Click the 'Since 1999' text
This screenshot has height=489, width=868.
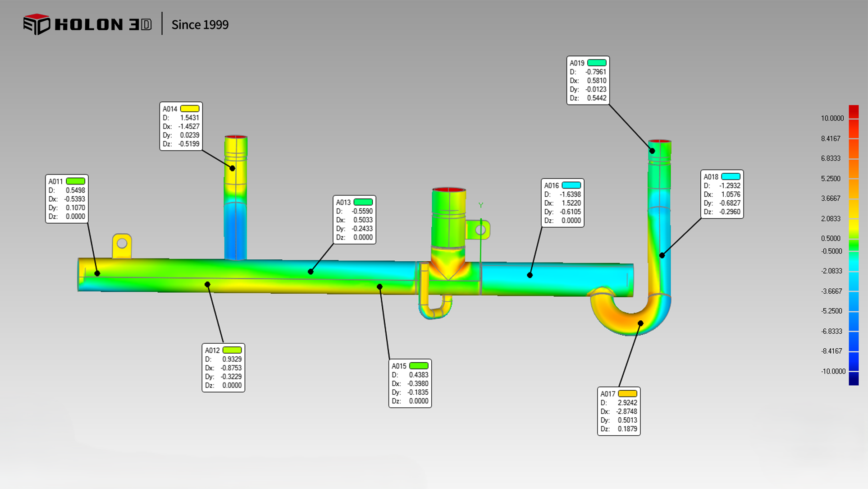click(200, 24)
